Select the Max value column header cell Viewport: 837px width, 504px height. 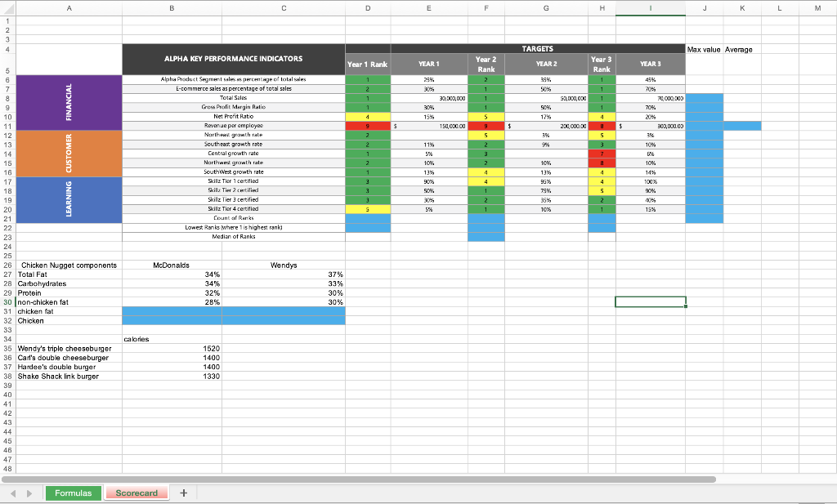click(704, 49)
